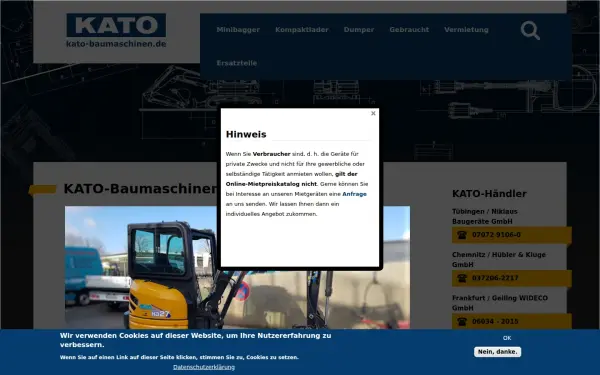Follow the Anfrage link in popup
This screenshot has width=600, height=375.
coord(354,194)
